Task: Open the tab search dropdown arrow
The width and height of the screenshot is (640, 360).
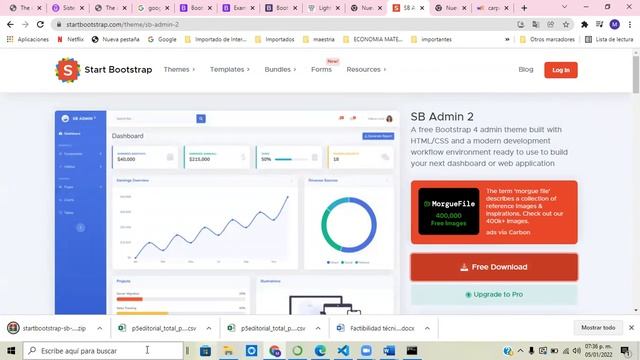Action: [564, 7]
